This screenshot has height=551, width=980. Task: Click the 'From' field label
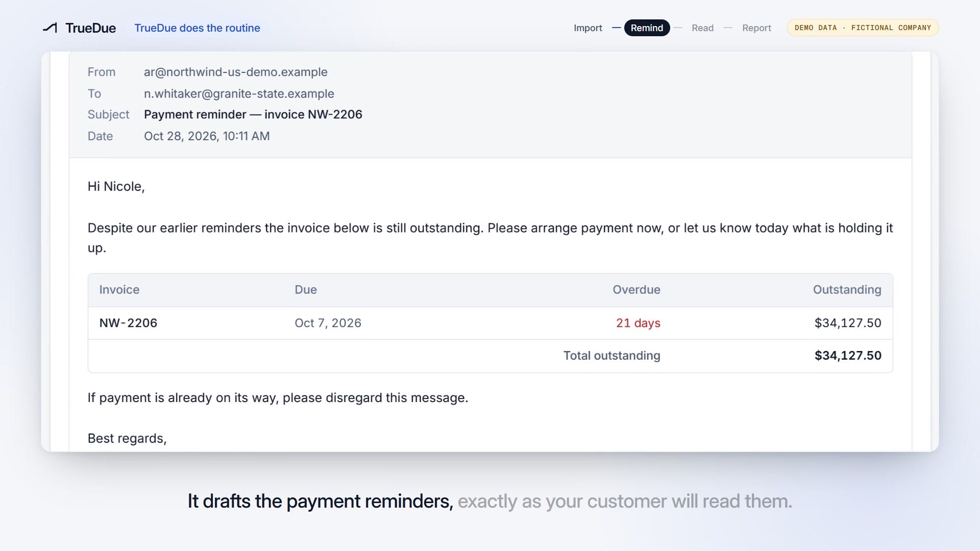pos(102,72)
